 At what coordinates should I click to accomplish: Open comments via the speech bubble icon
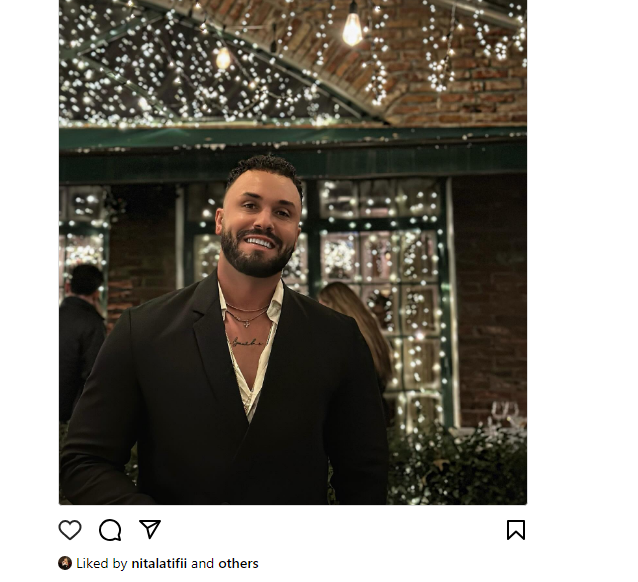click(x=110, y=530)
